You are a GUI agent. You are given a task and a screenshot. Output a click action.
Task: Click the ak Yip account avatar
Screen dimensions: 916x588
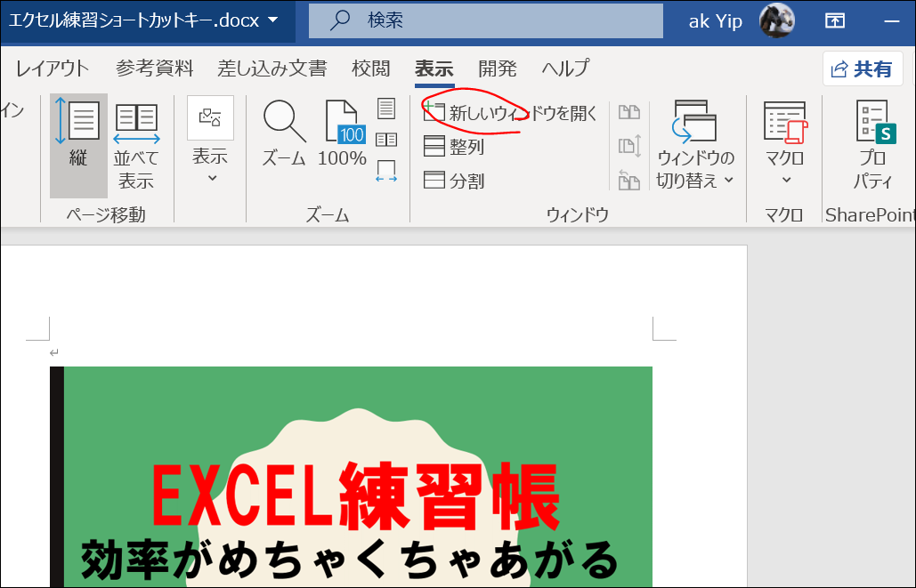[776, 20]
